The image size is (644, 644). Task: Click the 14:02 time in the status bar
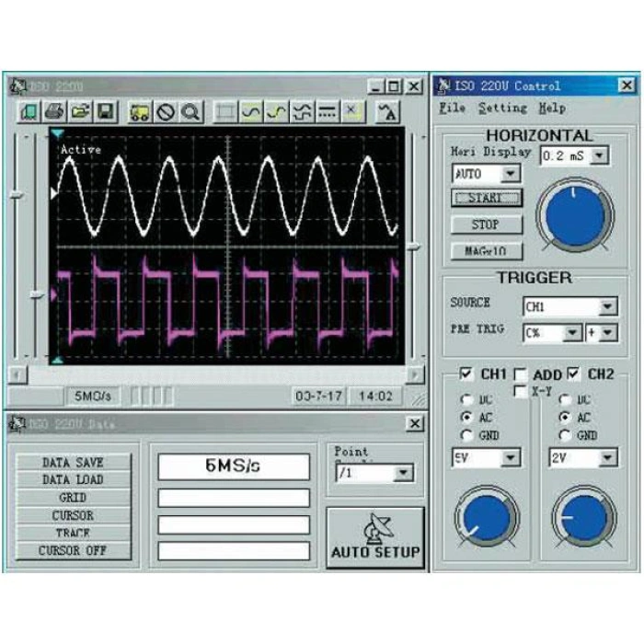click(x=375, y=396)
